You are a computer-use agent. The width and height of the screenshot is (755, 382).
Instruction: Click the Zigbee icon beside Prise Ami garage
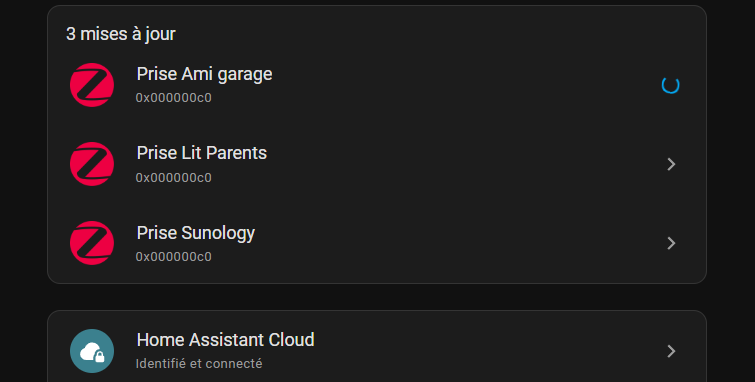coord(92,85)
